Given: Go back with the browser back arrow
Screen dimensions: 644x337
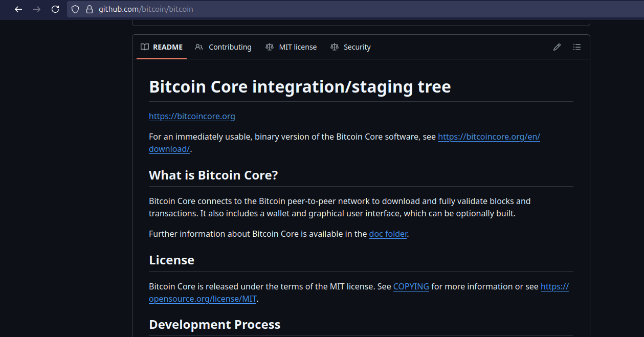Looking at the screenshot, I should pos(18,9).
